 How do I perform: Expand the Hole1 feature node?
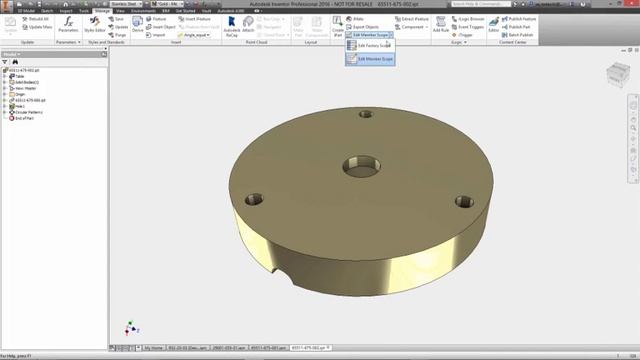[x=4, y=106]
